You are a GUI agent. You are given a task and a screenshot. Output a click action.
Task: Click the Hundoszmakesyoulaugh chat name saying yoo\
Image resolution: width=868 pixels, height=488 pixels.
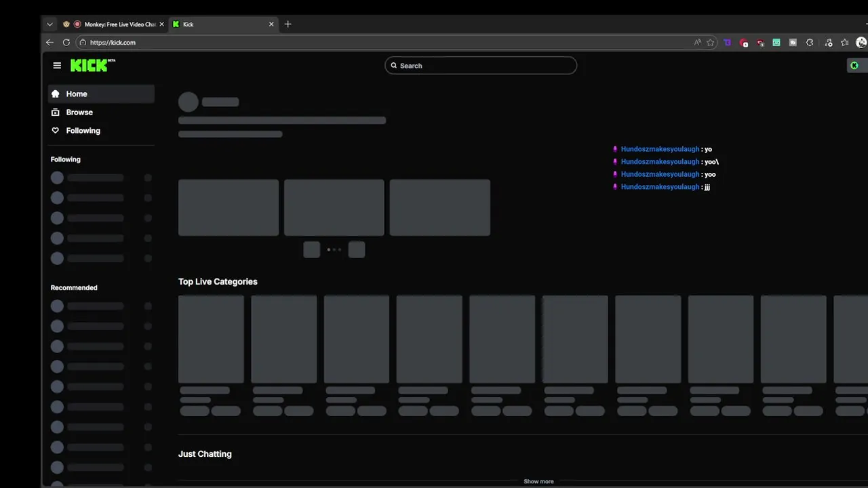click(660, 162)
